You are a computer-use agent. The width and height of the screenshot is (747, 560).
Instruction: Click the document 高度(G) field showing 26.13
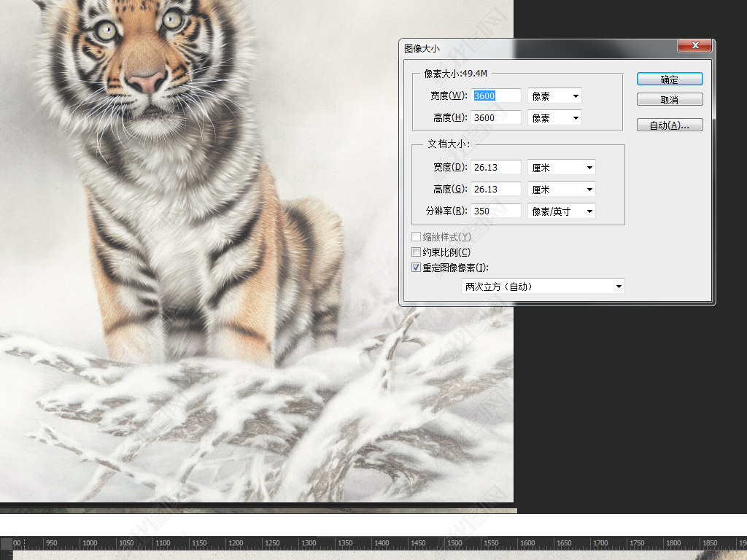(496, 189)
